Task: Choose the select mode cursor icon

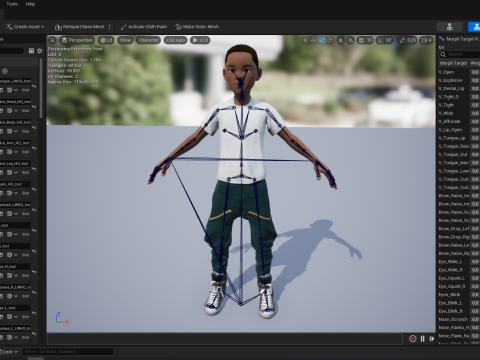Action: click(x=305, y=40)
